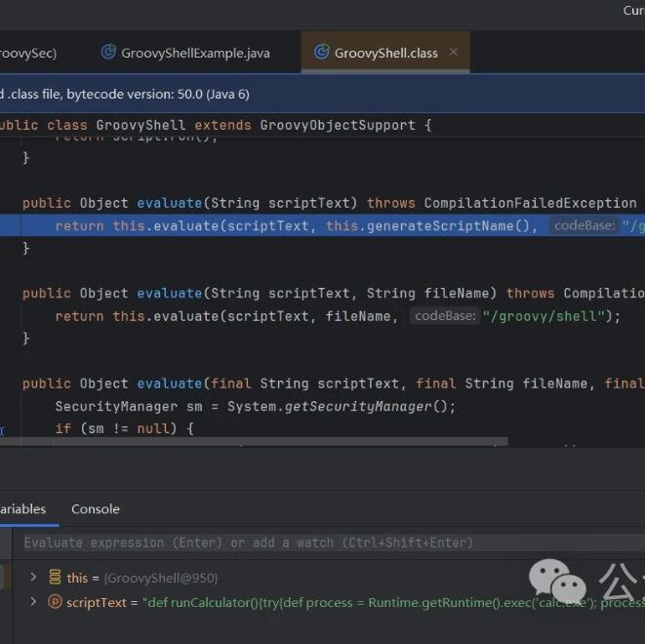Screen dimensions: 645x644
Task: Click the highlighted return this.evaluate line
Action: pos(322,225)
